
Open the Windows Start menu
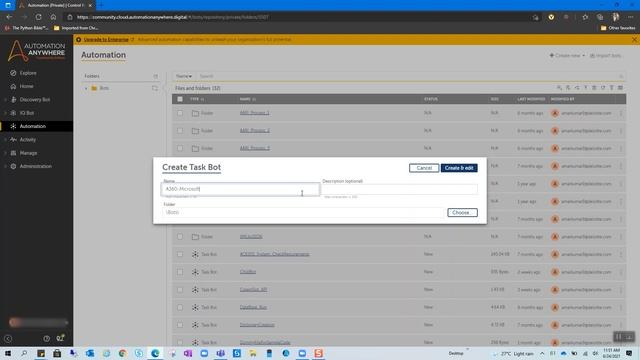point(8,353)
